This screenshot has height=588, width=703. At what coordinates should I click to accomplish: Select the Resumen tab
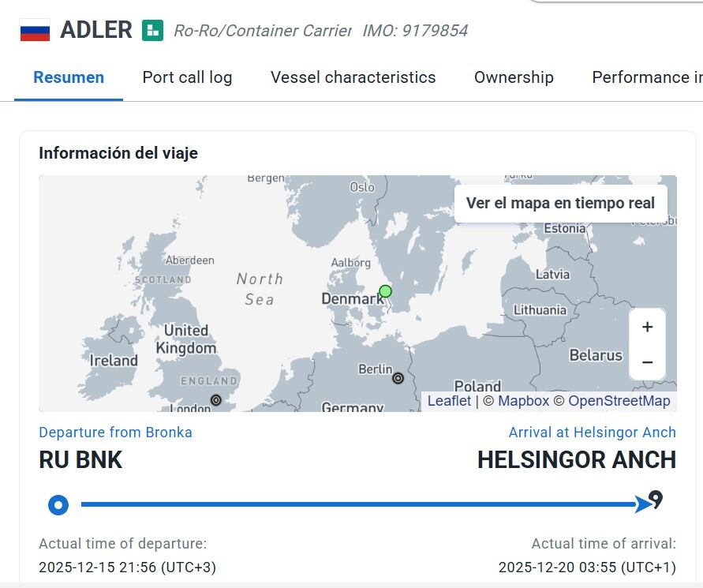tap(69, 77)
